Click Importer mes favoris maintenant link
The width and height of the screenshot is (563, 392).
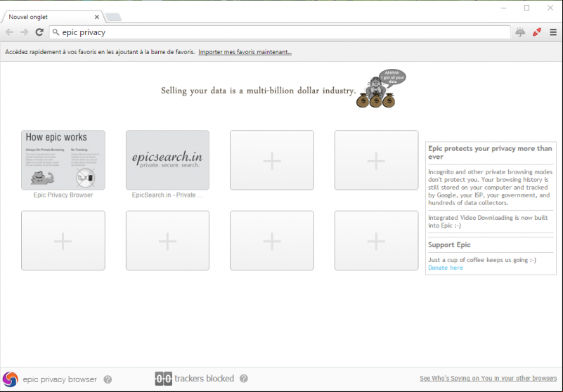[245, 52]
